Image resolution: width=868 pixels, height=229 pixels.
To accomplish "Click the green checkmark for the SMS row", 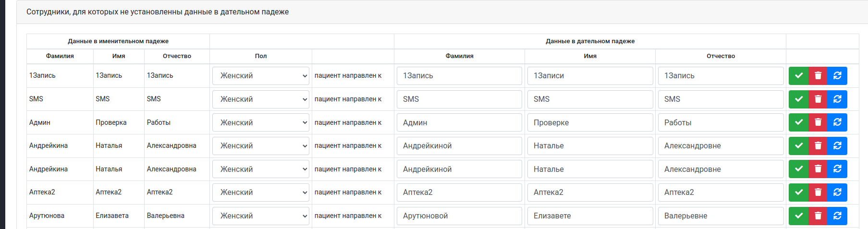I will coord(798,99).
